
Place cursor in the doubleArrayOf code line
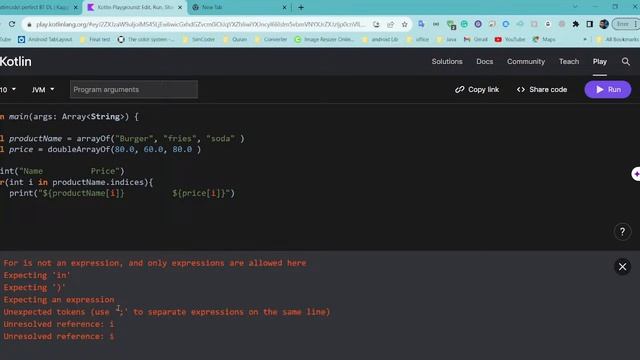tap(101, 149)
